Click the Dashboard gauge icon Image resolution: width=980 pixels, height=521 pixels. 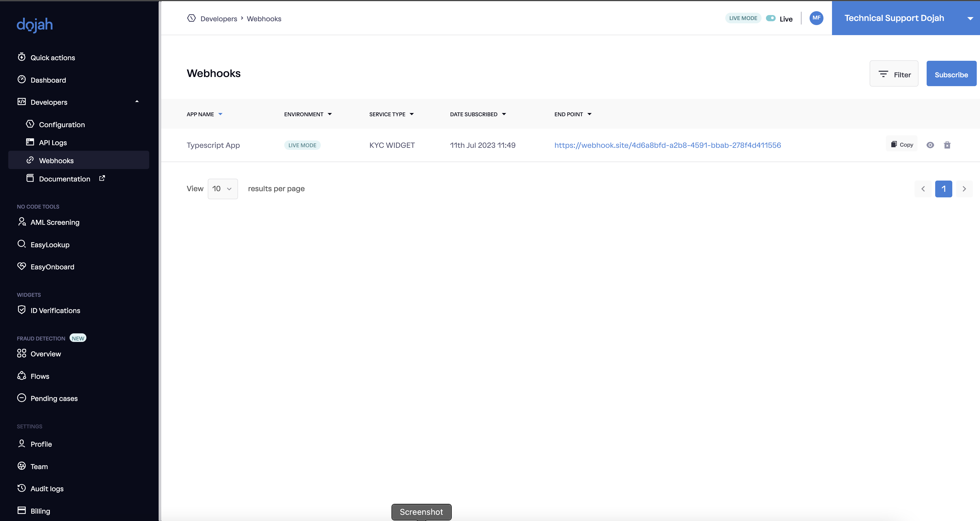pos(22,79)
